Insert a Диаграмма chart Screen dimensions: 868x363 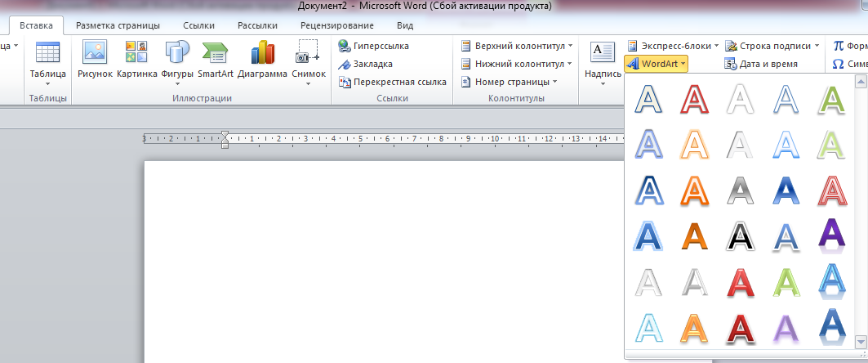click(262, 52)
